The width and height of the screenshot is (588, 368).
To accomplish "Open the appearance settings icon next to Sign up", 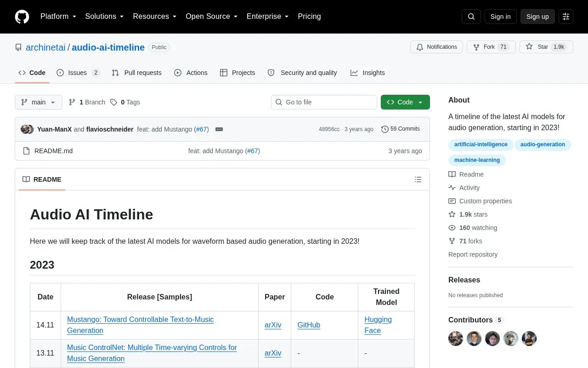I will coord(566,17).
